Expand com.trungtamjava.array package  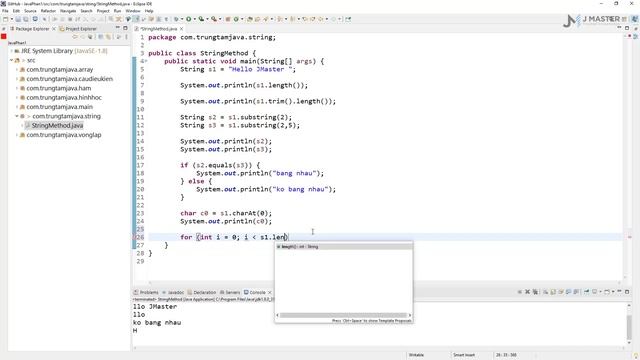tap(17, 70)
